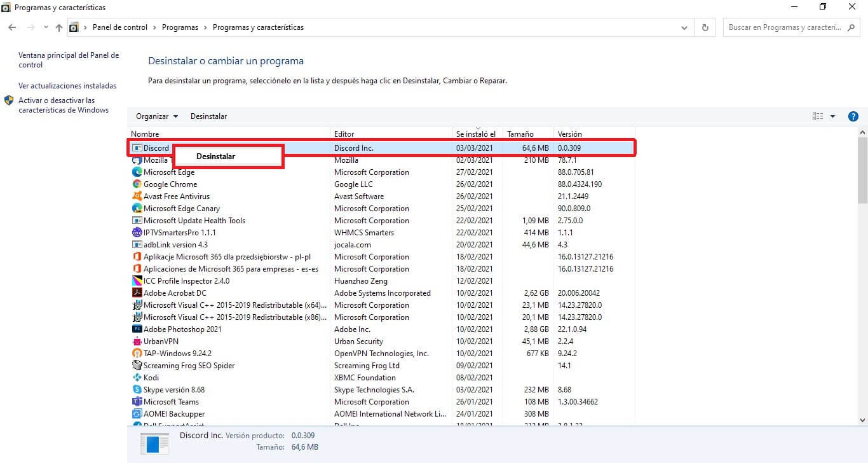Click Programas breadcrumb in address bar
The image size is (868, 463).
pyautogui.click(x=180, y=27)
